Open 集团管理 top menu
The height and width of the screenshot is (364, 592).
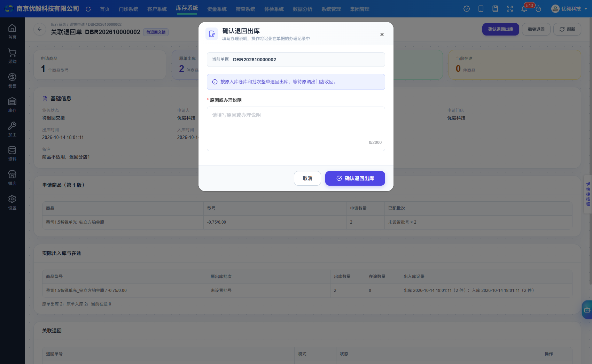click(x=360, y=9)
